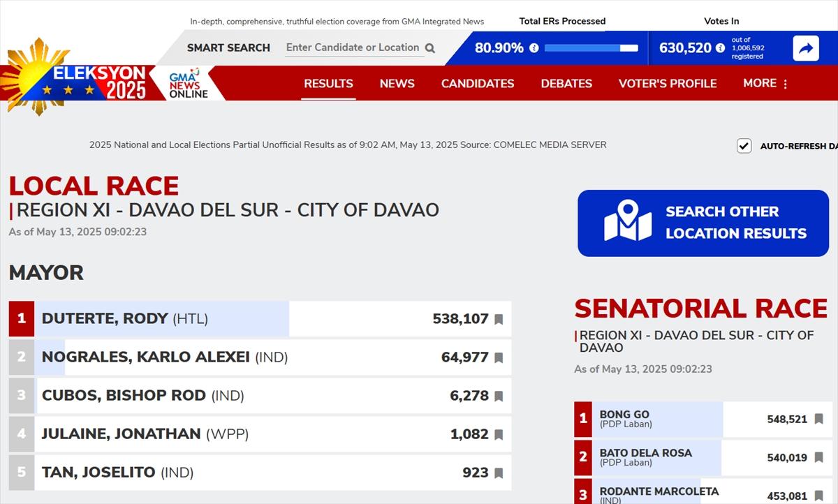The image size is (838, 504).
Task: Bookmark Nograles, Karlo Alexei result
Action: tap(499, 358)
